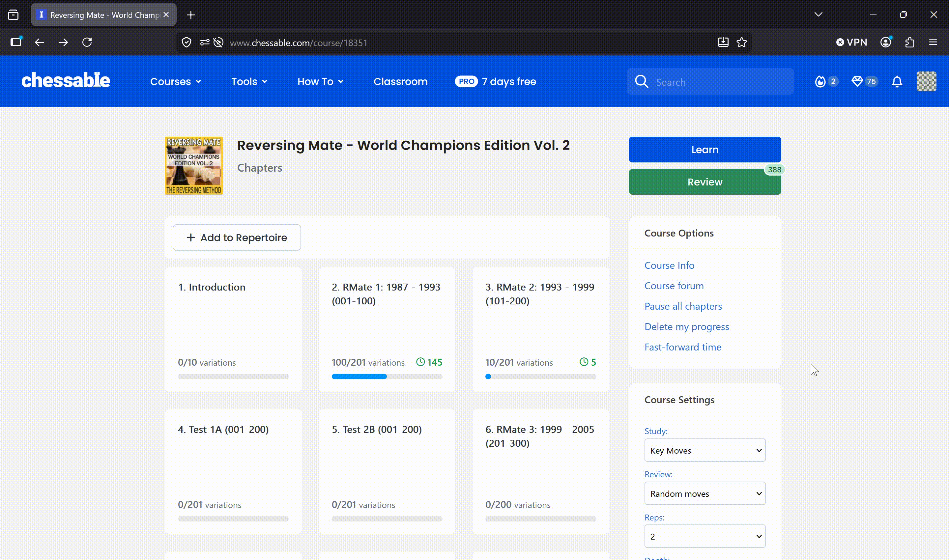This screenshot has height=560, width=949.
Task: Click the PRO badge
Action: tap(466, 81)
